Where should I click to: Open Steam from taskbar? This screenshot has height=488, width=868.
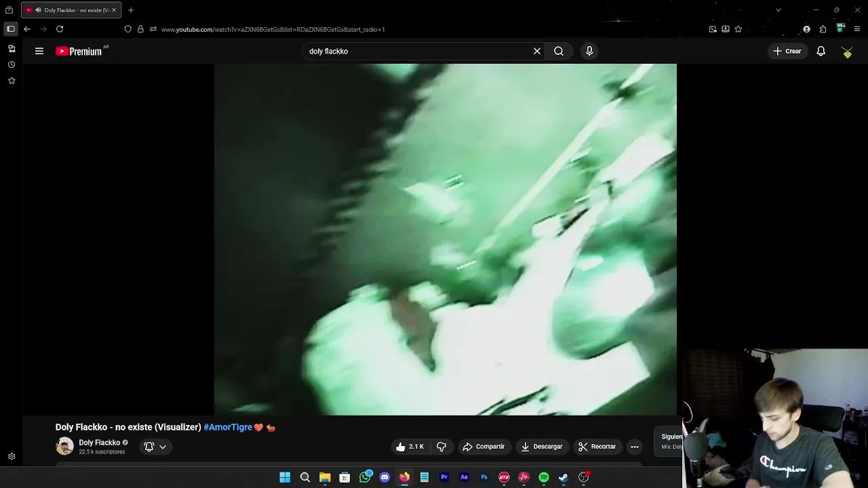click(564, 477)
